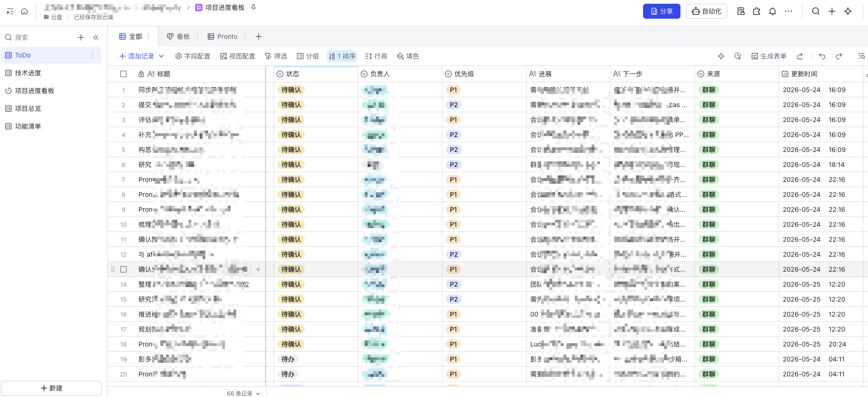Image resolution: width=868 pixels, height=397 pixels.
Task: Click the 来源 column header
Action: tap(737, 74)
